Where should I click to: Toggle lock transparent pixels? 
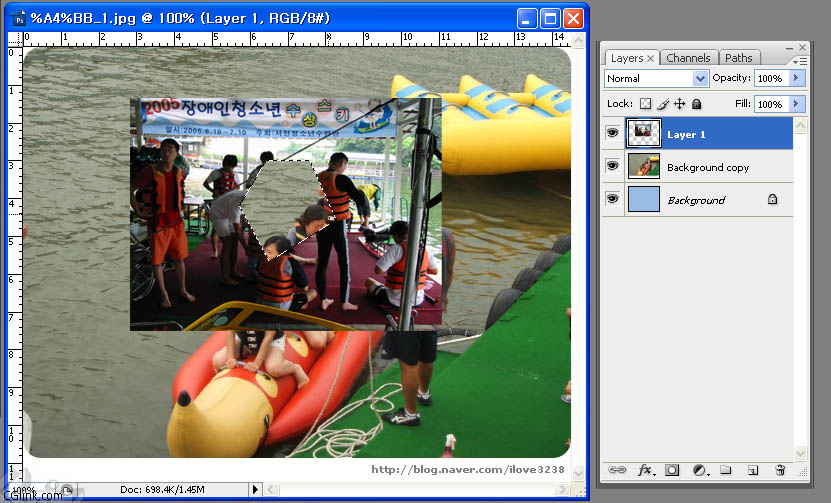click(645, 104)
